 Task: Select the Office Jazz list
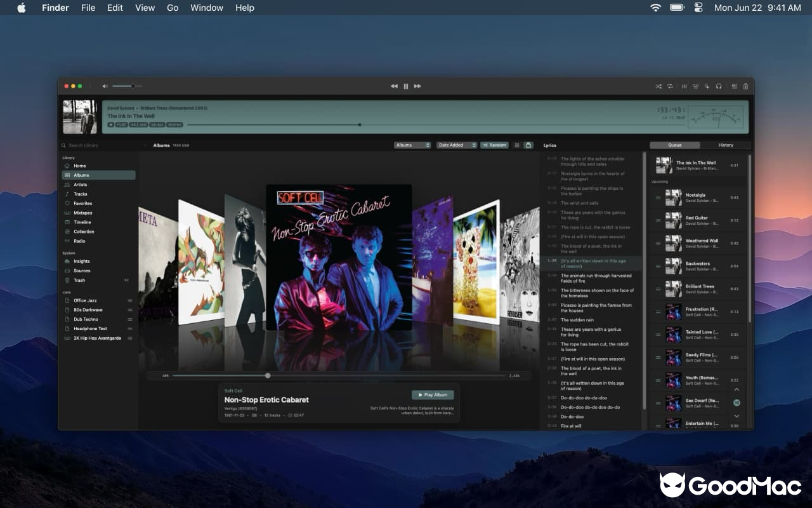(x=98, y=300)
